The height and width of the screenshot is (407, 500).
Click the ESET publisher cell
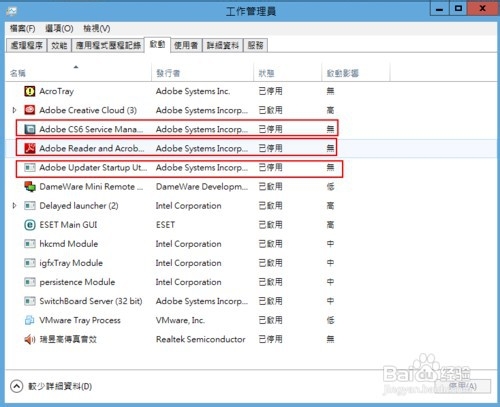click(x=165, y=225)
